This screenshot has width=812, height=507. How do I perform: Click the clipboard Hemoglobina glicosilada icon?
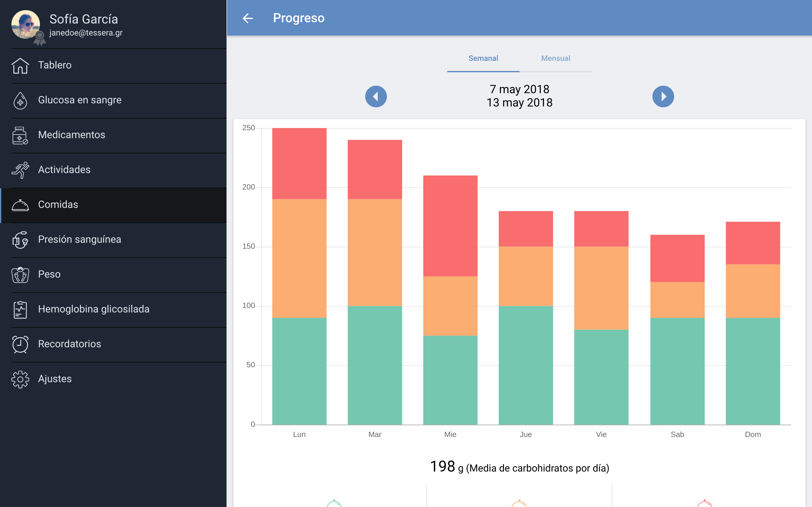coord(20,310)
